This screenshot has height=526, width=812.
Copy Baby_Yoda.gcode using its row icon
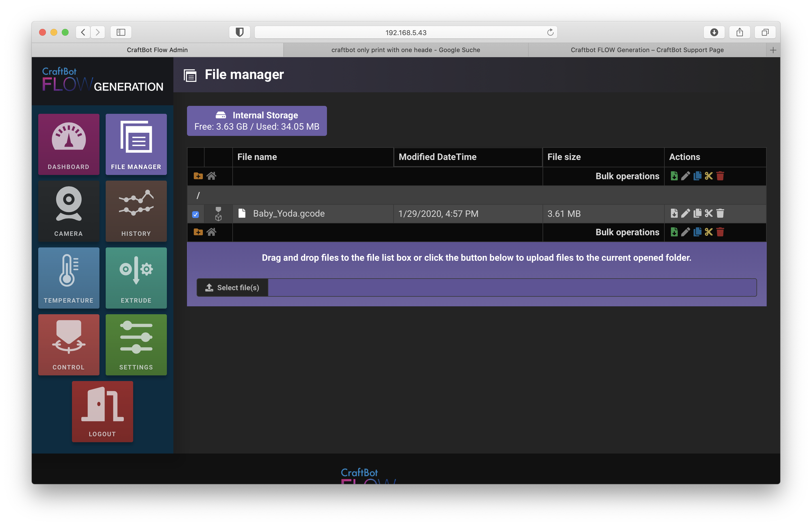(697, 213)
